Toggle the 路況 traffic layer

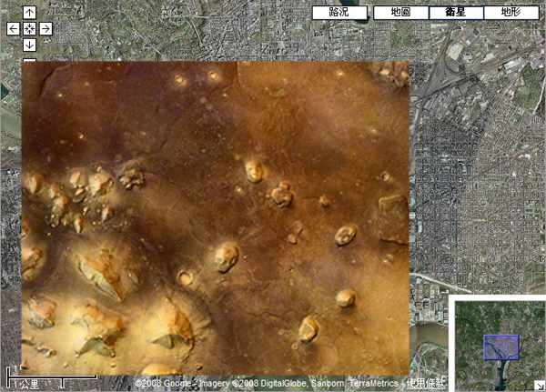click(339, 13)
